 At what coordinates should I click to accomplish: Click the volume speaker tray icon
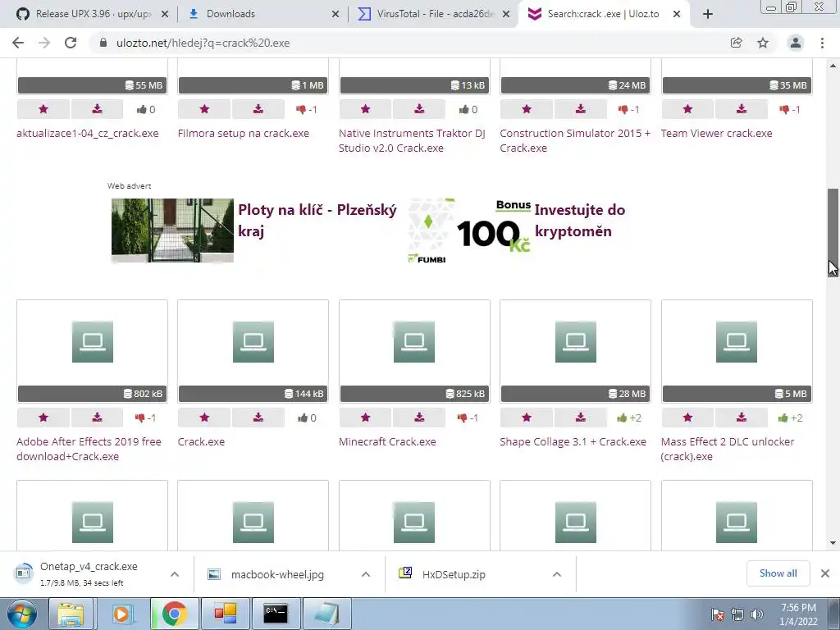pos(757,614)
